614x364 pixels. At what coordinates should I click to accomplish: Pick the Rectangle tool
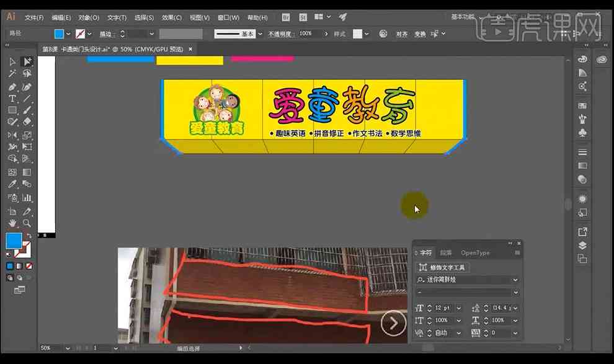[x=12, y=110]
